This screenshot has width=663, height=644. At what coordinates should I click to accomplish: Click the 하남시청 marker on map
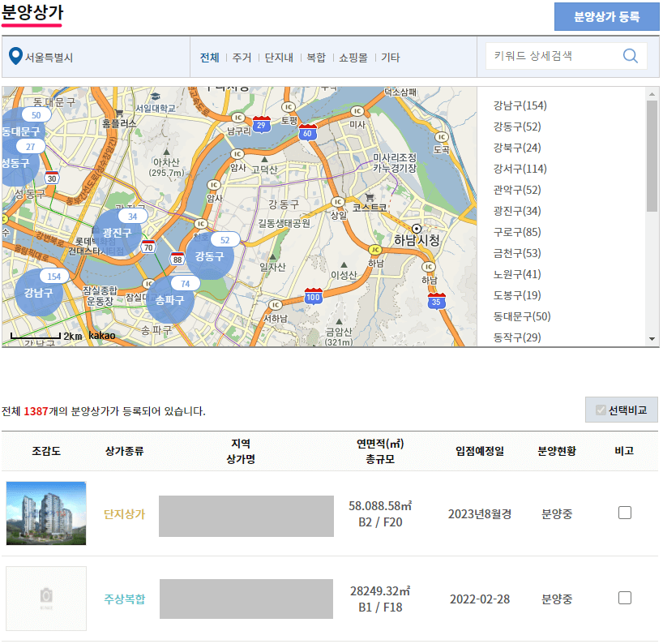pos(417,229)
